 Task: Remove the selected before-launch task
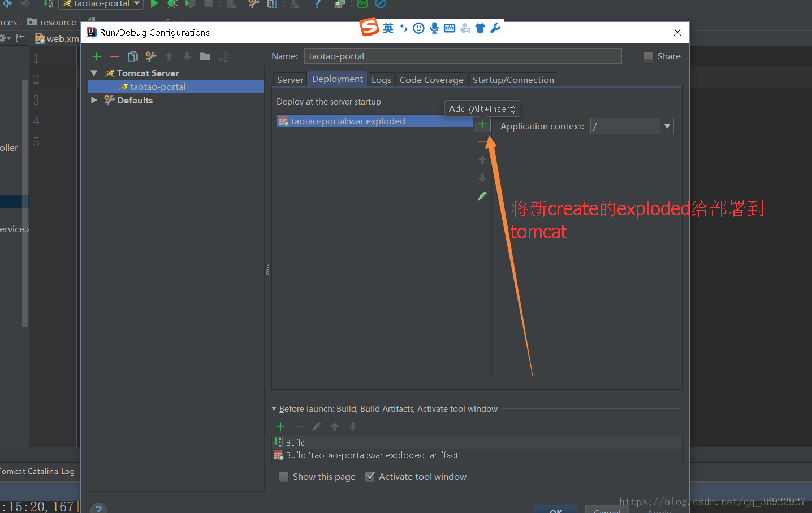click(299, 427)
